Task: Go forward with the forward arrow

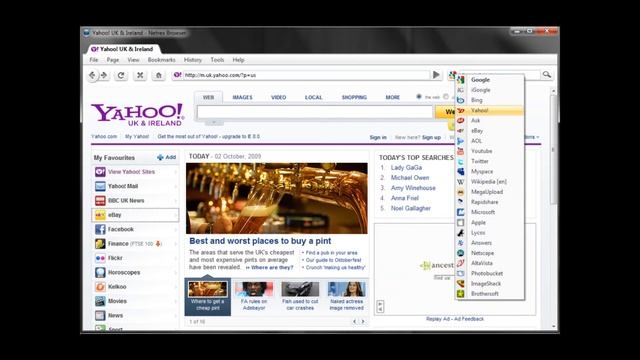Action: click(104, 75)
